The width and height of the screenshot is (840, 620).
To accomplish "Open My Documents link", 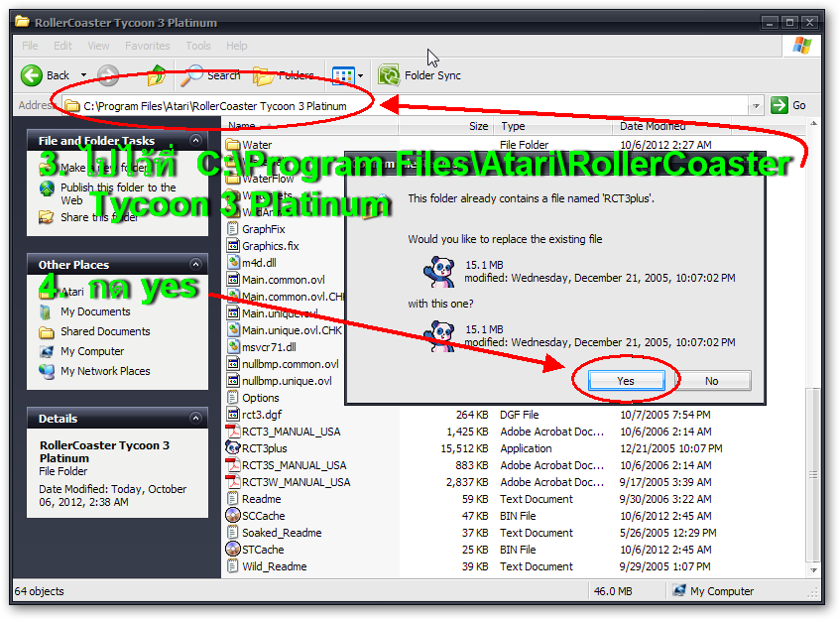I will click(x=95, y=311).
